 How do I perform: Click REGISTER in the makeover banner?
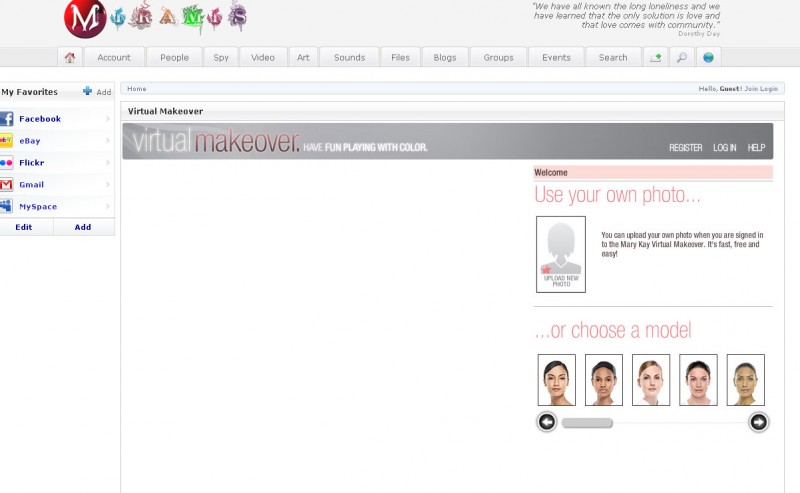686,147
